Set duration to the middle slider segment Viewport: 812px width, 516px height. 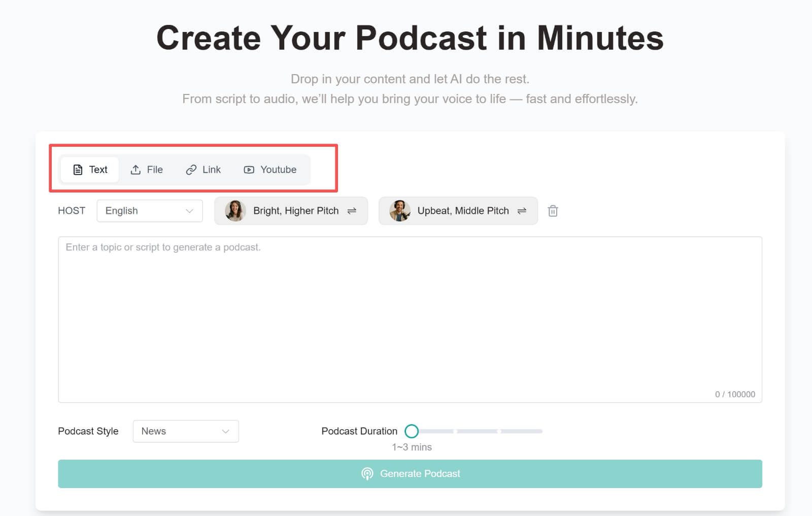click(x=477, y=431)
